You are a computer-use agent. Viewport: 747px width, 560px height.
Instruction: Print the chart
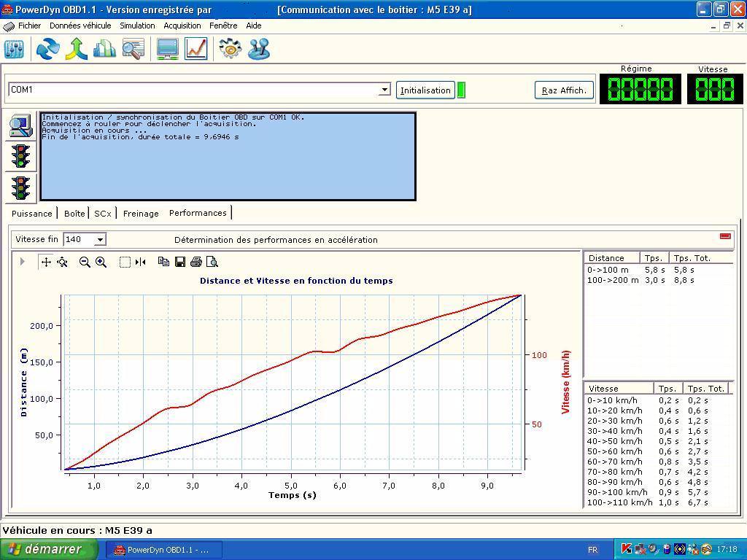tap(196, 262)
